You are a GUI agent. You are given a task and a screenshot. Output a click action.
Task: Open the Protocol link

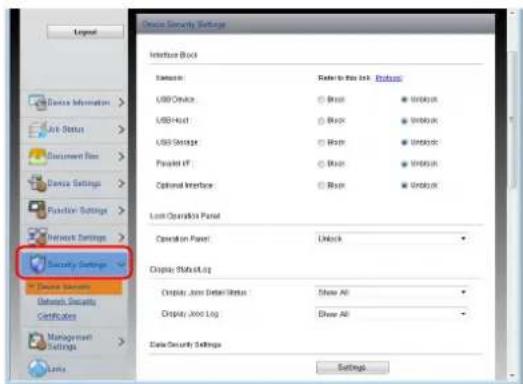tap(389, 78)
